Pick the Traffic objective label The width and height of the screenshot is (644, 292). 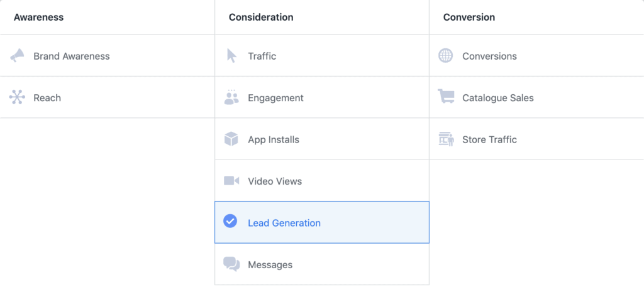pos(262,56)
